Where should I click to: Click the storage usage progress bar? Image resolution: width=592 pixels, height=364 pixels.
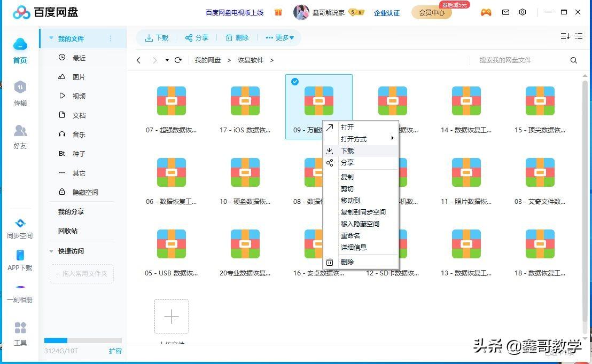83,340
